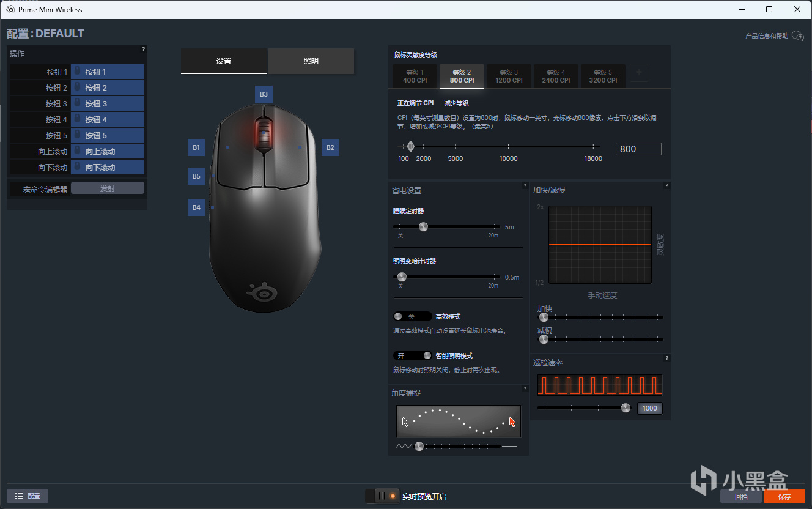Image resolution: width=812 pixels, height=509 pixels.
Task: Click the 角度捕捉 help question mark
Action: point(525,388)
